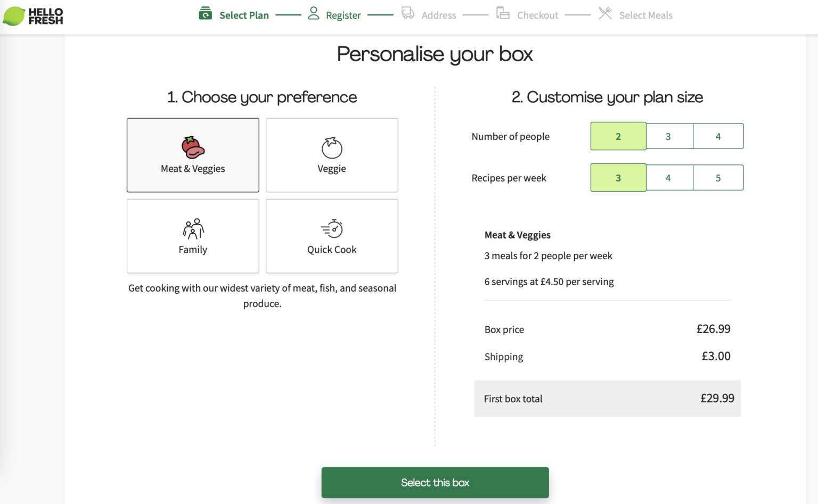Click the Select Plan step label
The height and width of the screenshot is (504, 818).
pos(244,15)
